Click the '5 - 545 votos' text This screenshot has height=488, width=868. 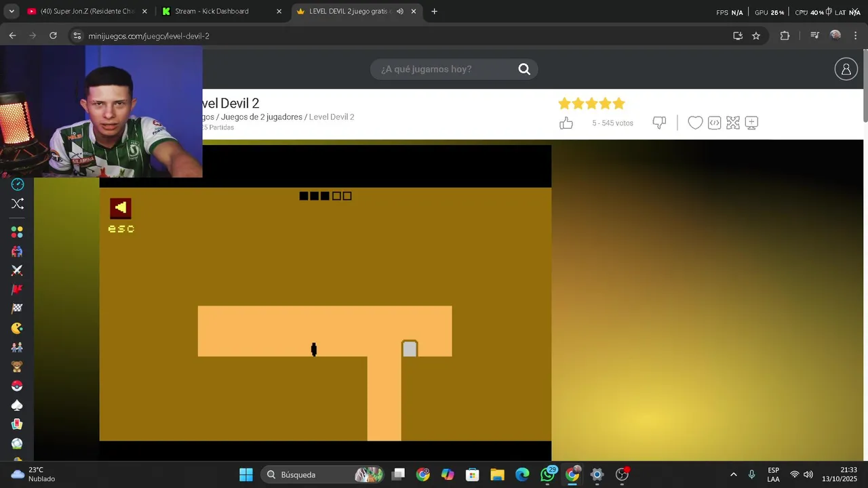612,123
